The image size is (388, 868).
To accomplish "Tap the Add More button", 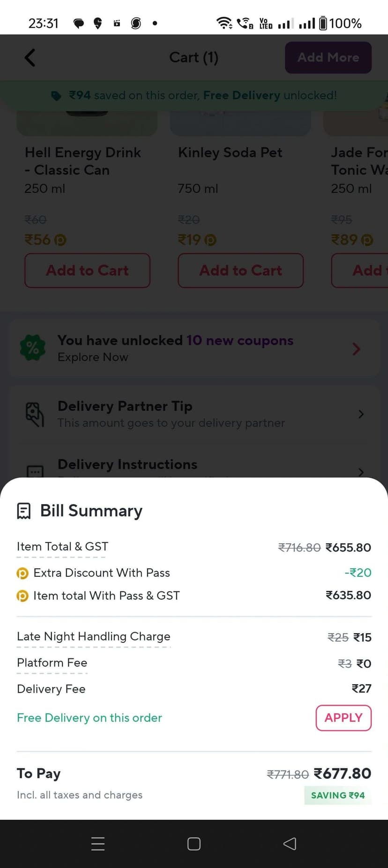I will pyautogui.click(x=328, y=57).
